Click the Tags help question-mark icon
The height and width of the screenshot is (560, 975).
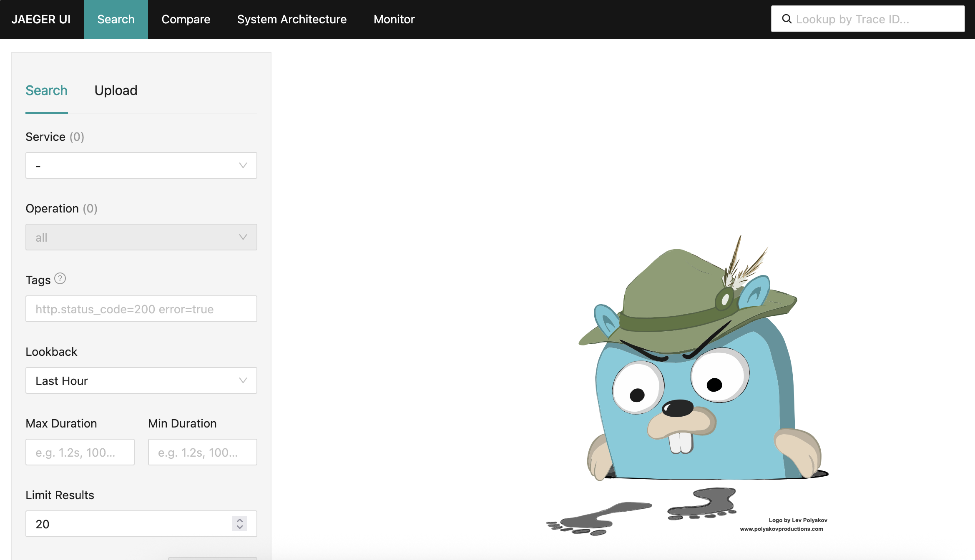[60, 279]
